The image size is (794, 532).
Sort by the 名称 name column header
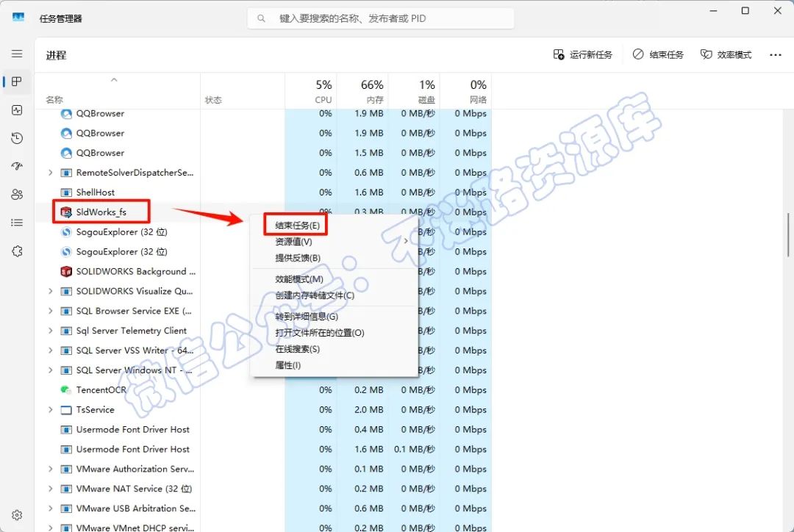118,91
